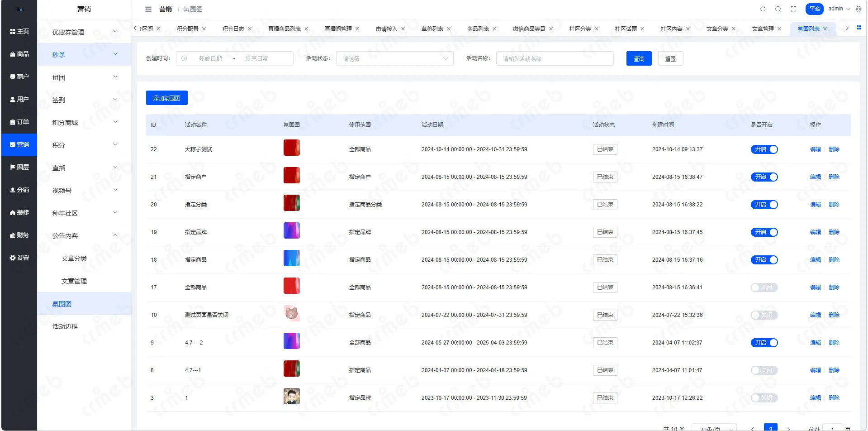Go to 主页 in the main sidebar
The image size is (868, 431).
19,31
